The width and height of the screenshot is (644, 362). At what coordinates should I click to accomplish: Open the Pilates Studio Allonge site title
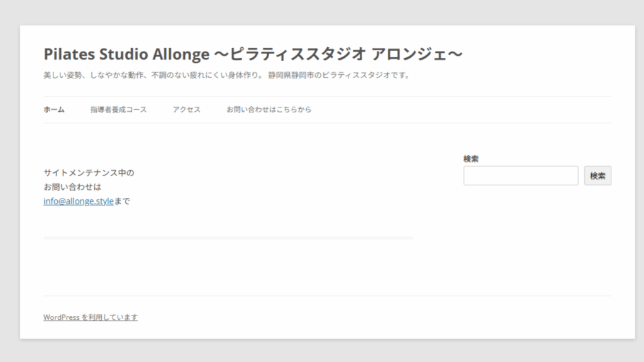click(253, 54)
